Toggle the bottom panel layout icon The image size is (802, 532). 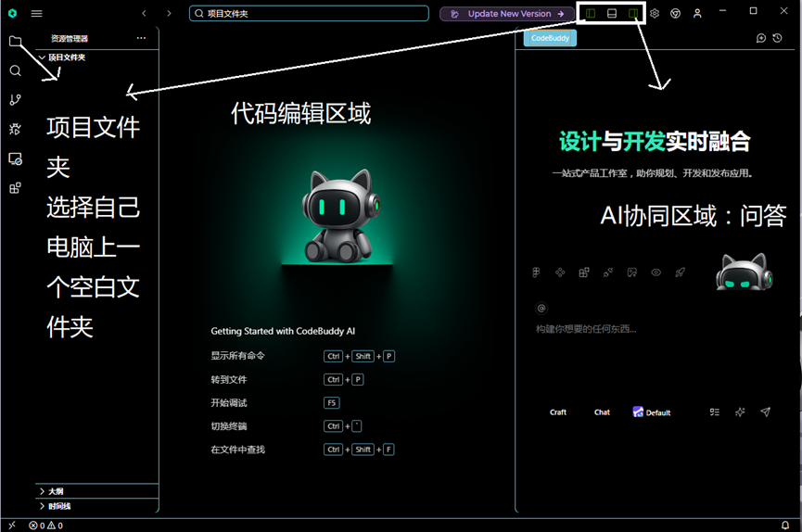(612, 13)
